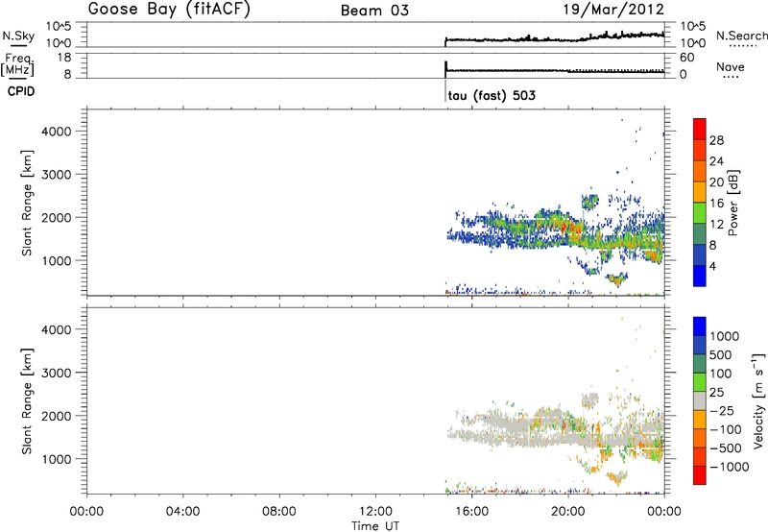Viewport: 768px width, 532px height.
Task: Click the 'tau (fast) 503' annotation
Action: tap(492, 95)
